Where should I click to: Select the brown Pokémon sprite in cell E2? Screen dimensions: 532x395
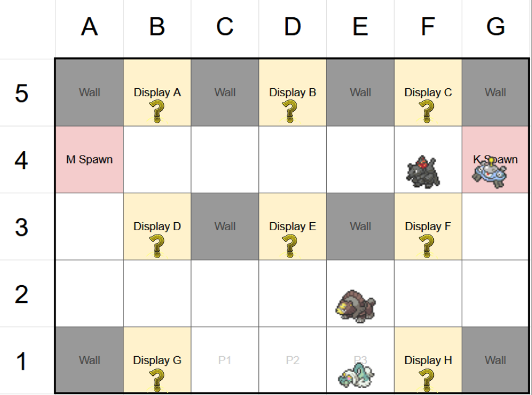(x=355, y=306)
